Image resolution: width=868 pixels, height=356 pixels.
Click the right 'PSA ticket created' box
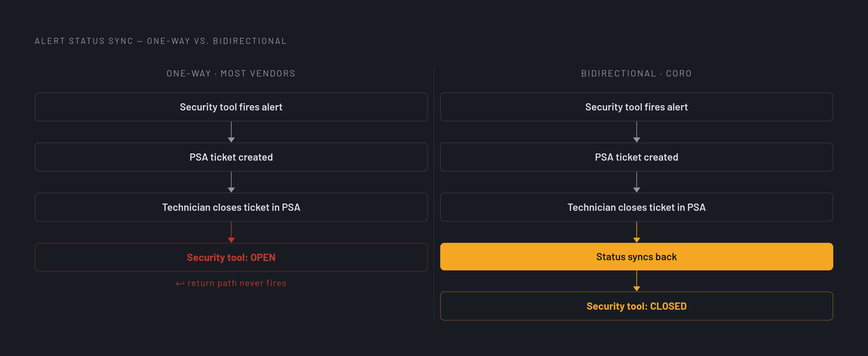(637, 157)
